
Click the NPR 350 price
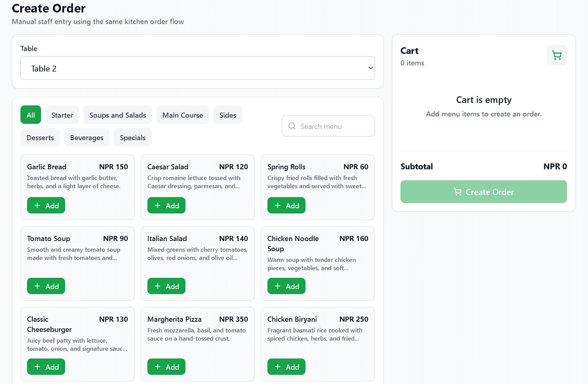[234, 319]
